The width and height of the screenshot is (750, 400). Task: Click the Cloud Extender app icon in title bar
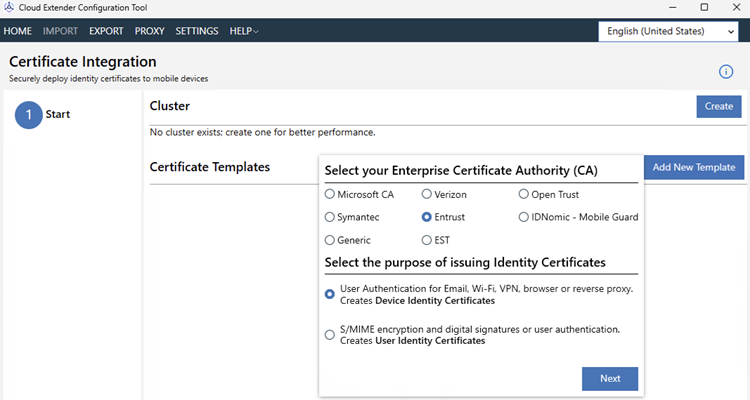[x=10, y=8]
